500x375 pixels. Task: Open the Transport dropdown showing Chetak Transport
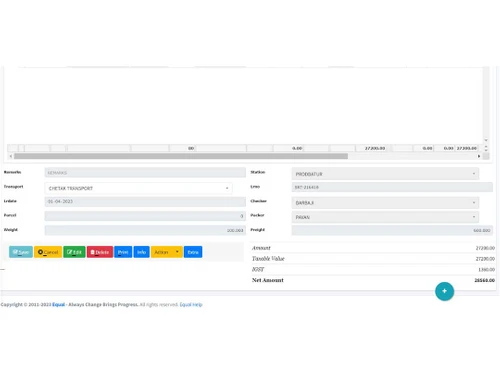pyautogui.click(x=138, y=188)
